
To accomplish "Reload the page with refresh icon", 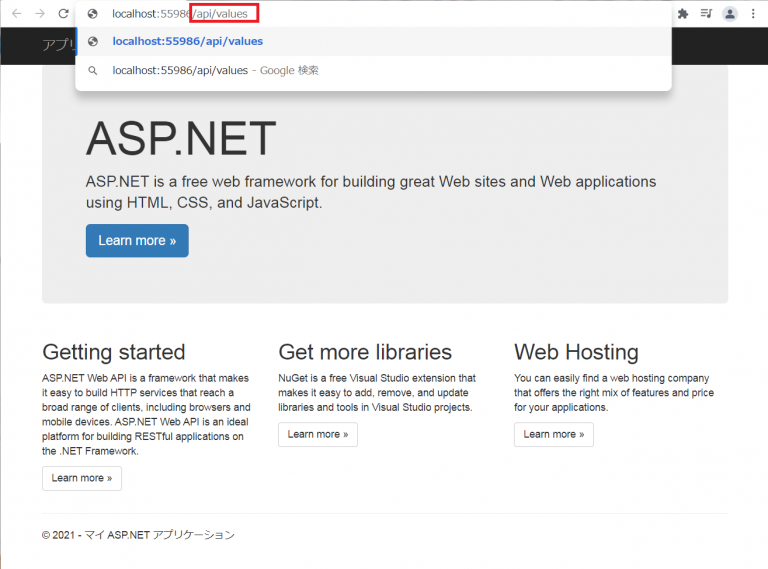I will pyautogui.click(x=63, y=14).
